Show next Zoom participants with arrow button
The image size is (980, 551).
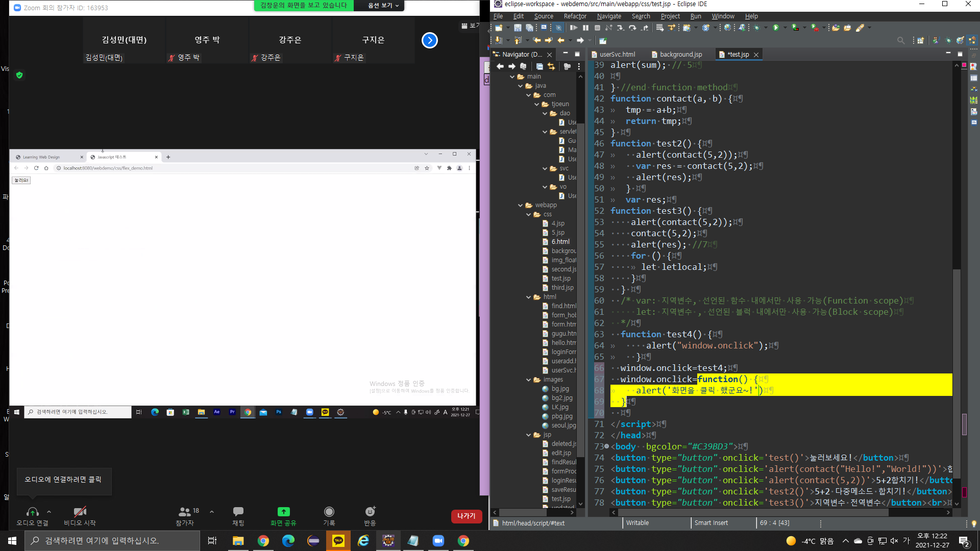pyautogui.click(x=430, y=40)
